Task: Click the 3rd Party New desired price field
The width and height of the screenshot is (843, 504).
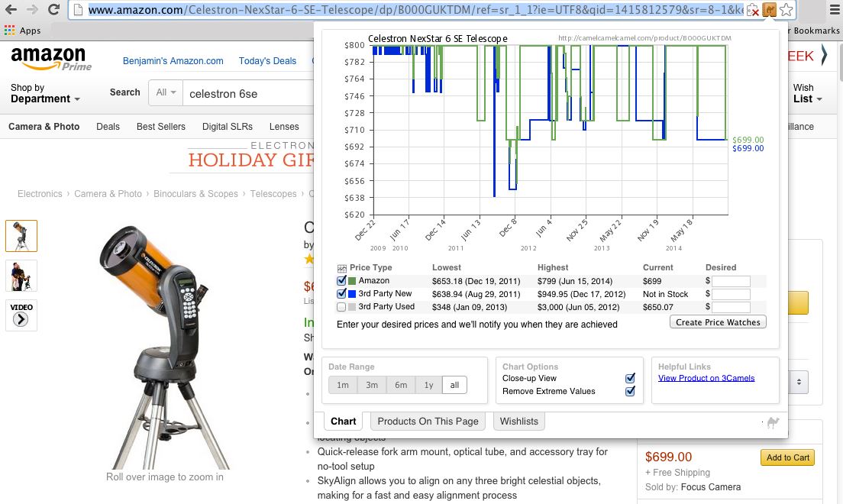Action: (731, 294)
